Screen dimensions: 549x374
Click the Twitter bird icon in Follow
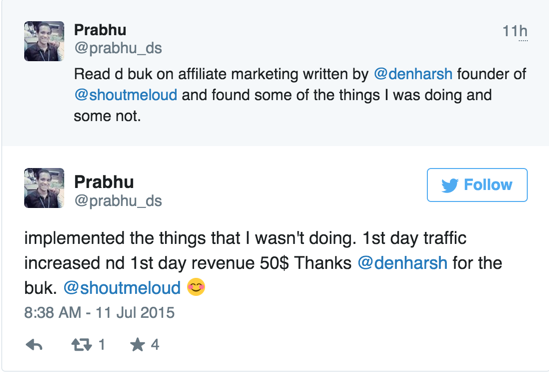pyautogui.click(x=450, y=185)
